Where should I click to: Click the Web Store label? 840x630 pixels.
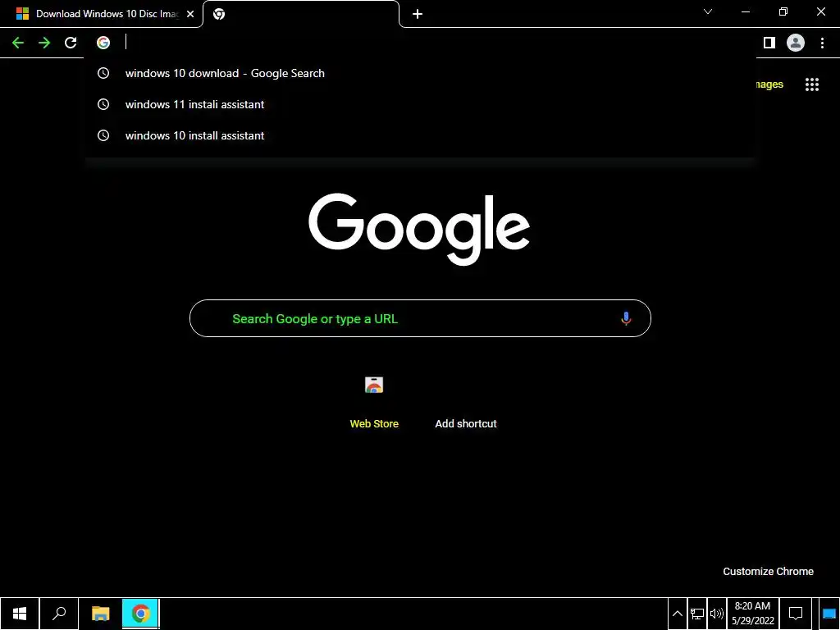374,424
